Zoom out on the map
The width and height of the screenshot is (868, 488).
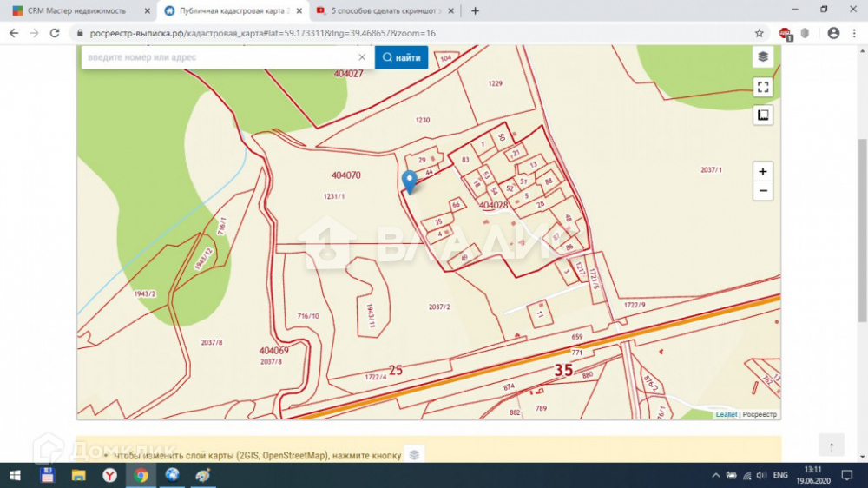[x=762, y=191]
